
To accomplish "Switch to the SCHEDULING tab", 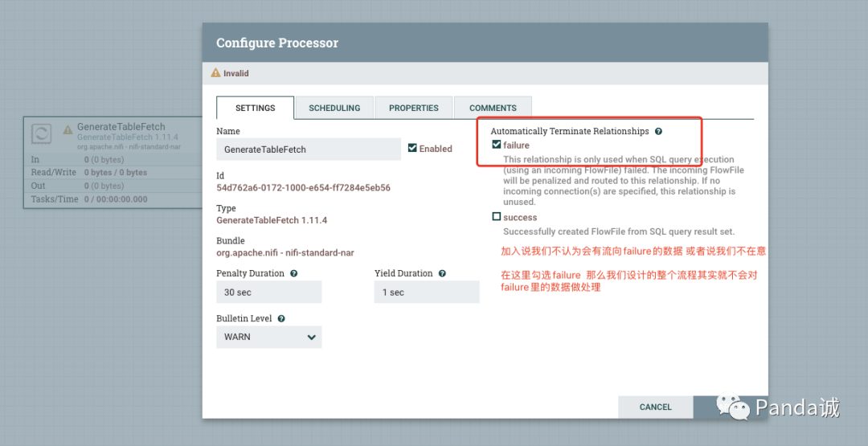I will (x=334, y=108).
